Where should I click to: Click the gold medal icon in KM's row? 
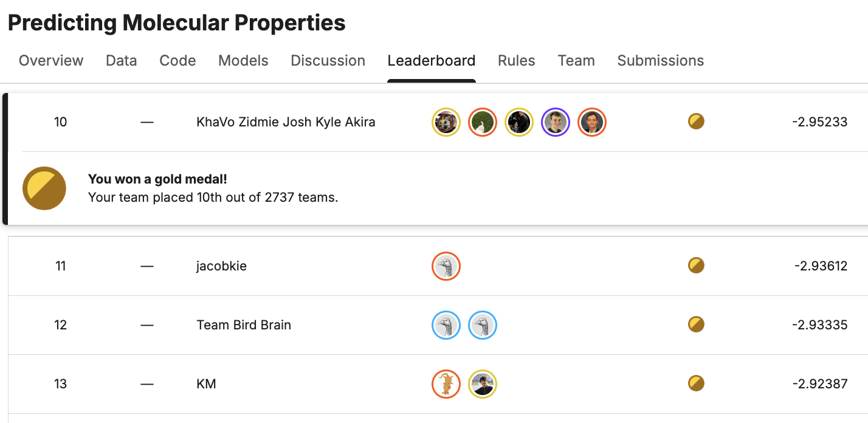pos(696,383)
